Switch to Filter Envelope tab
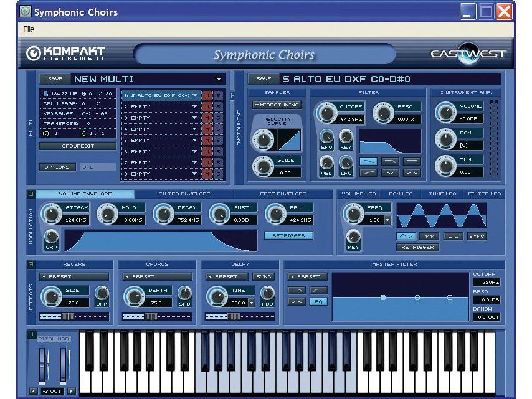Screen dimensions: 532x399 pyautogui.click(x=184, y=194)
